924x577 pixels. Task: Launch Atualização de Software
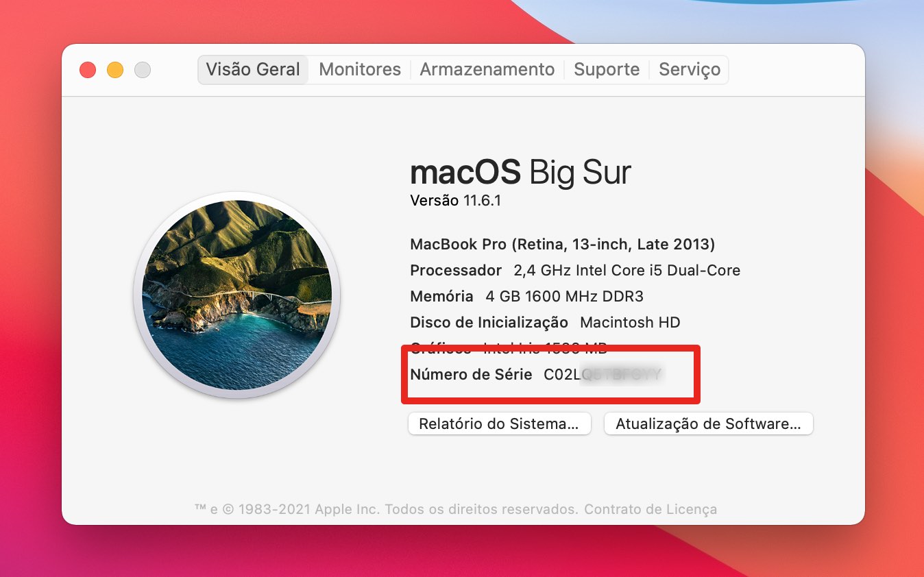[708, 423]
